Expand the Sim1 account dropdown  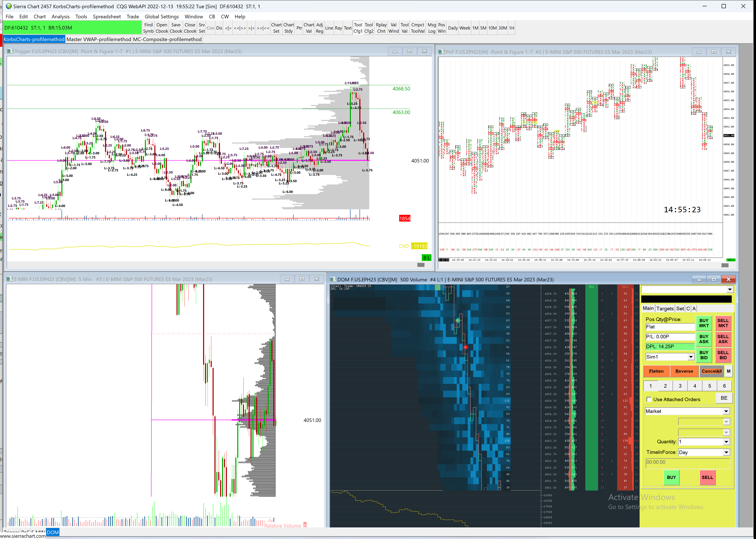691,357
